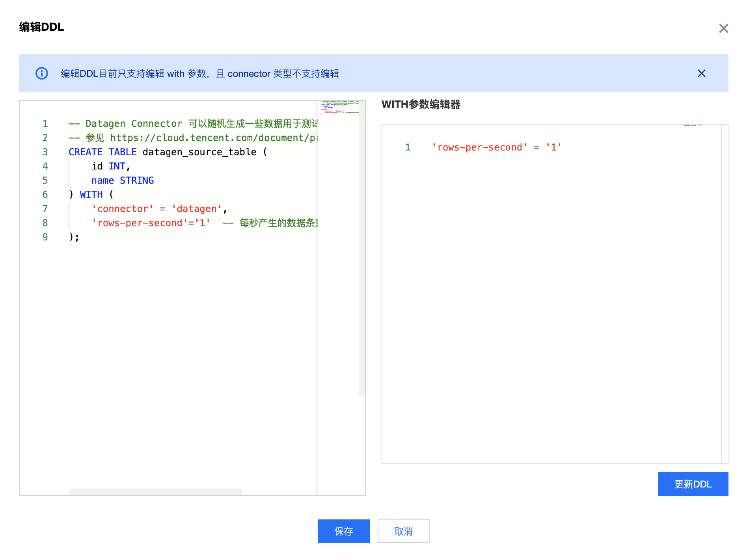
Task: Click the 保存 button
Action: (x=343, y=531)
